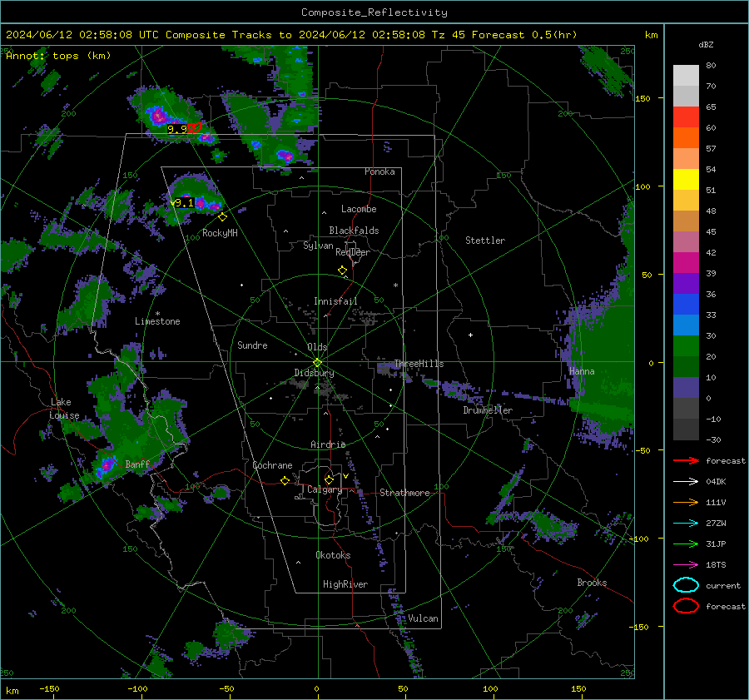The image size is (749, 700).
Task: Click the Airdrie city label
Action: (328, 444)
